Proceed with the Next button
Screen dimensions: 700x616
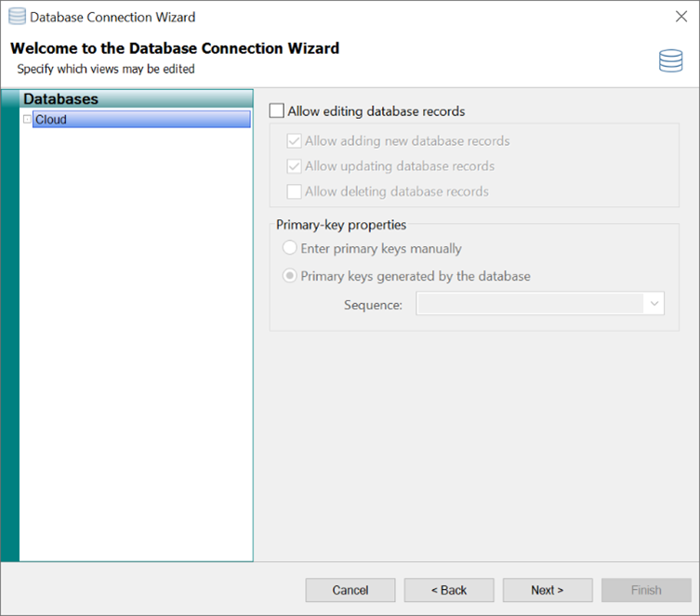tap(548, 590)
